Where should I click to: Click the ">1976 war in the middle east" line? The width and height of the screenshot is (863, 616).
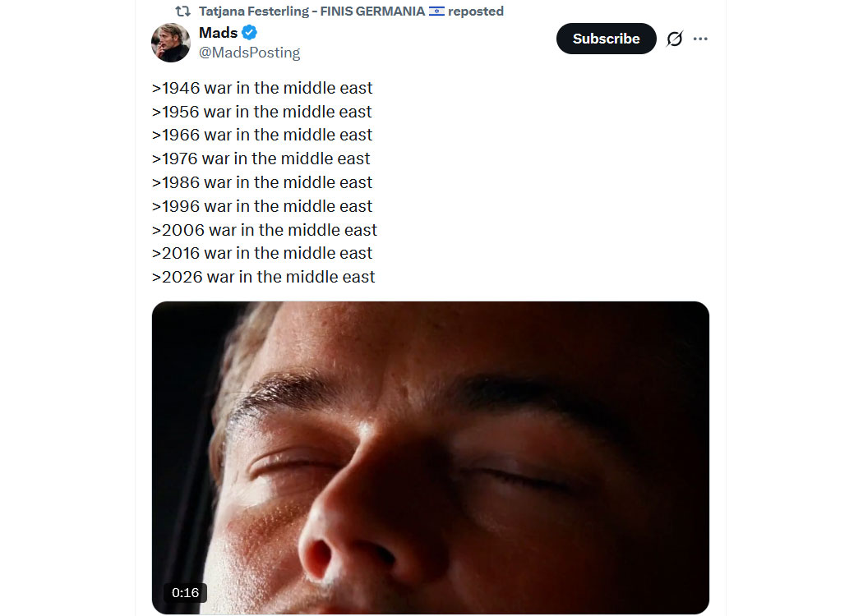point(261,159)
